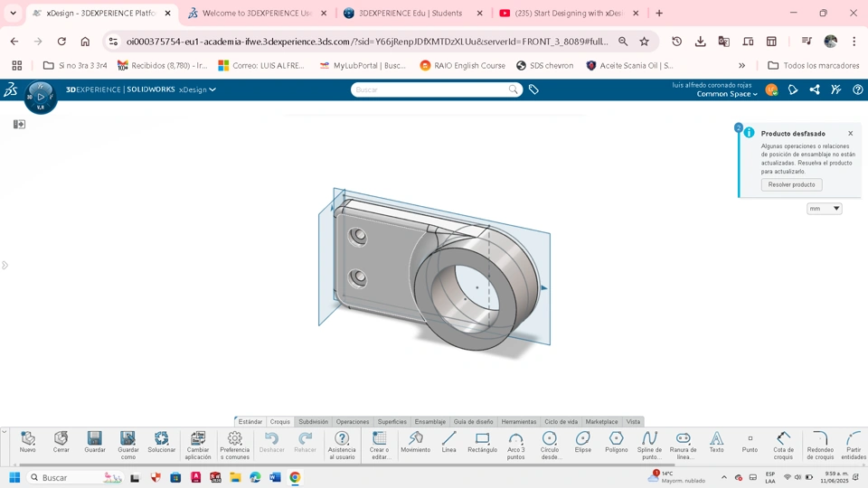Open the MyLubPortal bookmark

[363, 65]
